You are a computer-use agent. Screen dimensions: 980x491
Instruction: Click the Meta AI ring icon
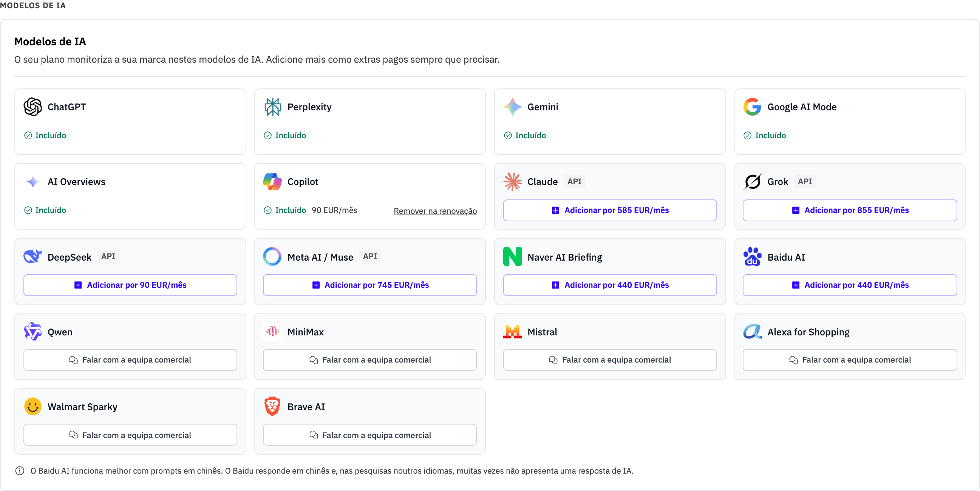point(272,257)
